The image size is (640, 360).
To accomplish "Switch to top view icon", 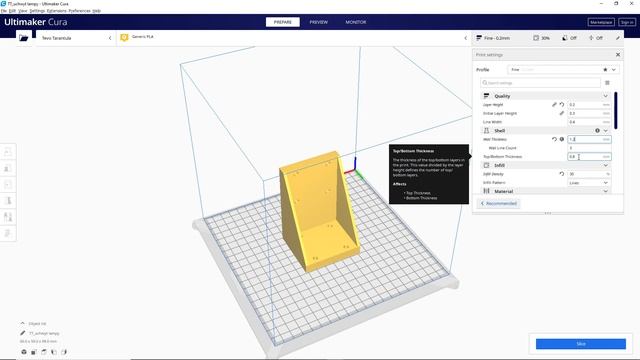I will pyautogui.click(x=44, y=352).
